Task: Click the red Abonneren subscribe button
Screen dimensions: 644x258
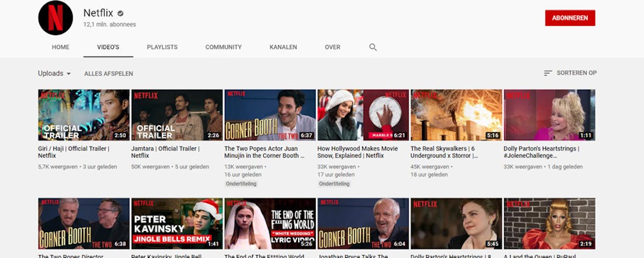Action: [570, 18]
